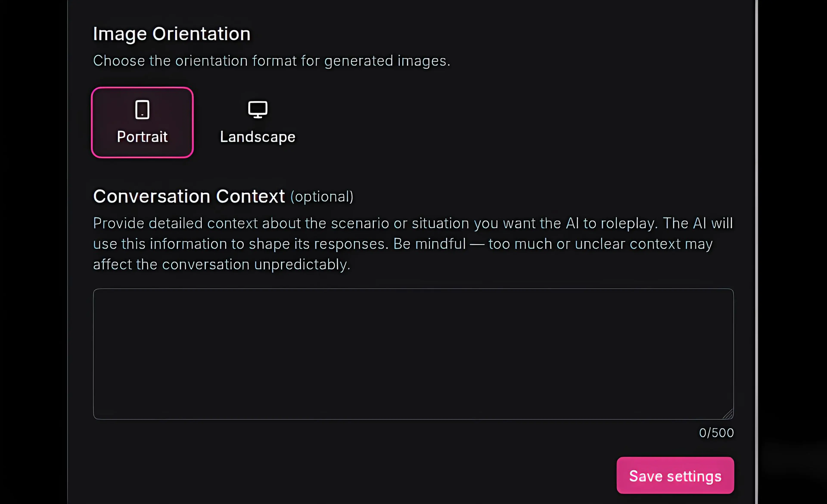Click the 'Conversation Context' heading
Screen dimensions: 827x504
[189, 196]
